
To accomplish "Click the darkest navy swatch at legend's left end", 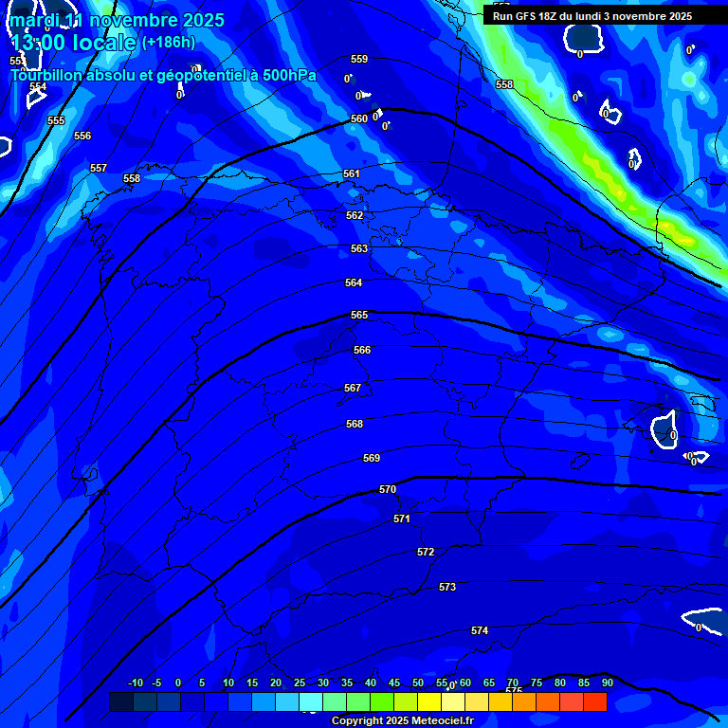I will tap(120, 702).
